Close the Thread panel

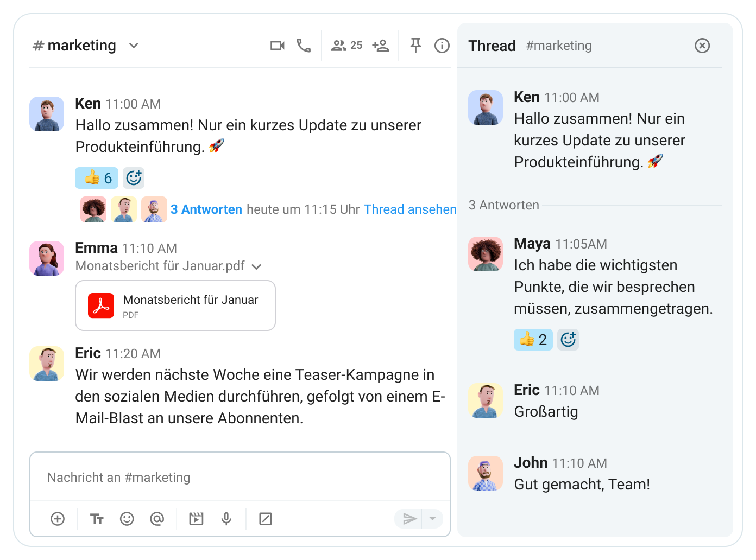pos(702,46)
